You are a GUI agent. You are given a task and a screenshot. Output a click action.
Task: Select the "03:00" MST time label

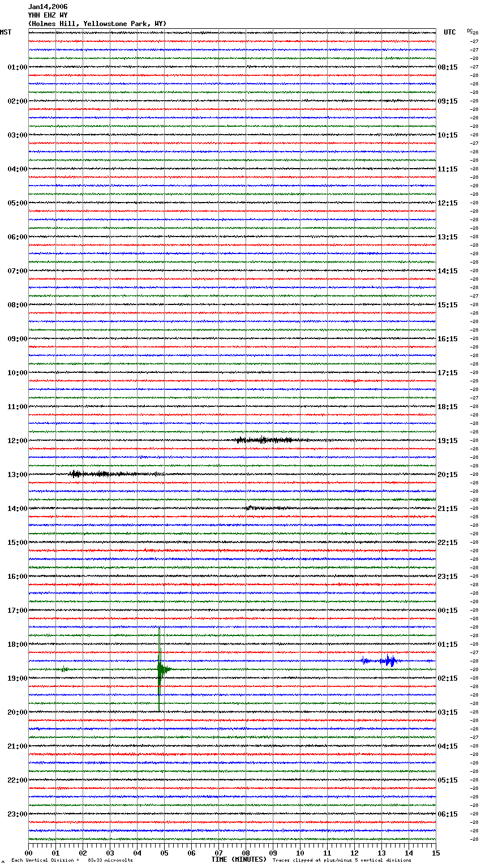click(x=18, y=135)
